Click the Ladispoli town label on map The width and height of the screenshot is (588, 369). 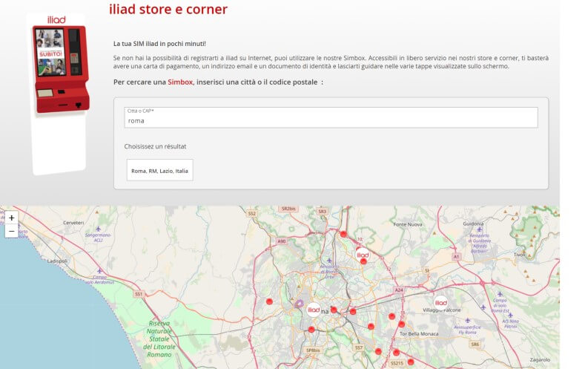coord(57,261)
